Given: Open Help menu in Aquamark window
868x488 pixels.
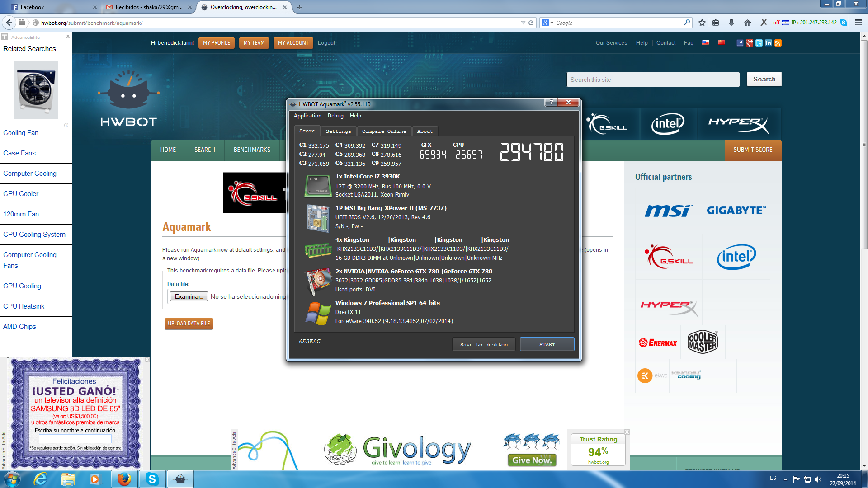Looking at the screenshot, I should click(x=355, y=116).
